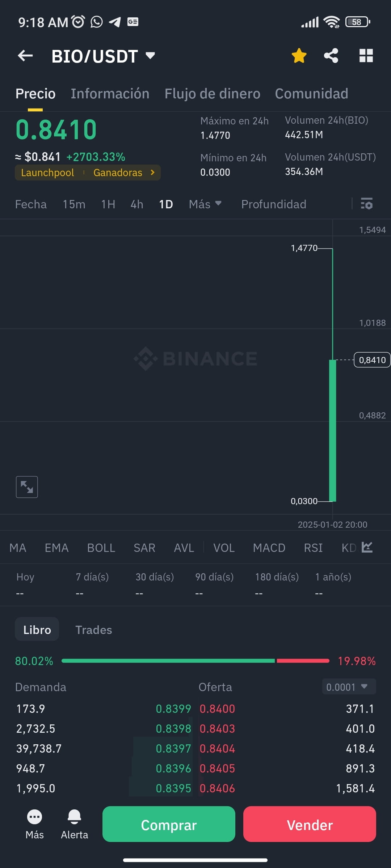Switch to the Trades tab
The width and height of the screenshot is (391, 868).
[x=93, y=630]
